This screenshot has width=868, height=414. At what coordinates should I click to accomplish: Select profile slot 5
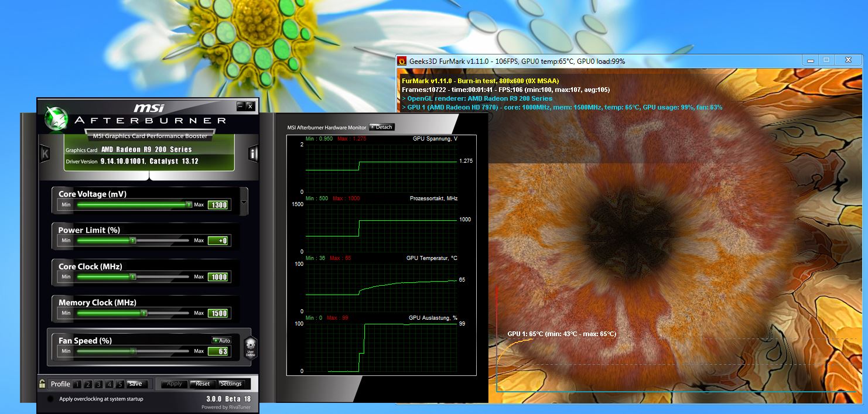pos(119,384)
